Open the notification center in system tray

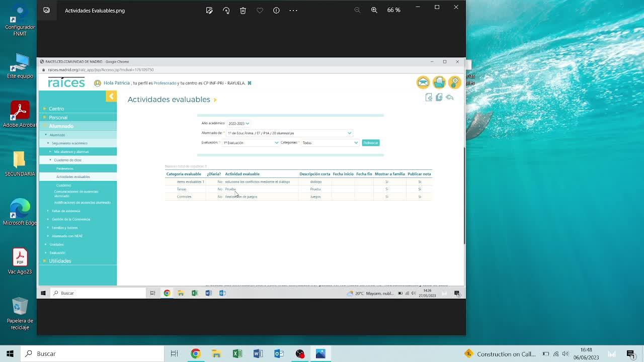[630, 354]
